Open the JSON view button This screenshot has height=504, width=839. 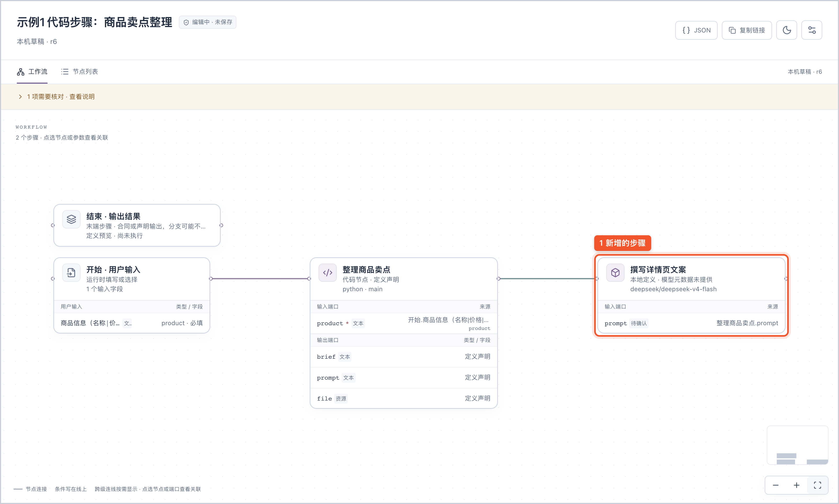coord(696,30)
